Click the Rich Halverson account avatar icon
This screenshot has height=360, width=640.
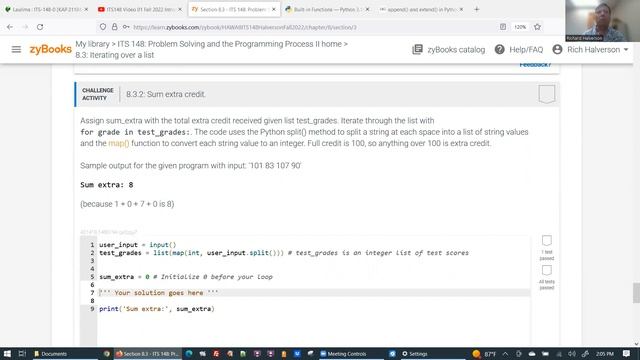click(557, 49)
